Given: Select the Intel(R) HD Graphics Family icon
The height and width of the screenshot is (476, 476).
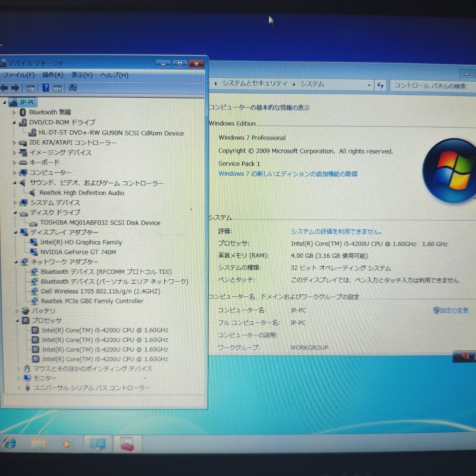Looking at the screenshot, I should 34,242.
